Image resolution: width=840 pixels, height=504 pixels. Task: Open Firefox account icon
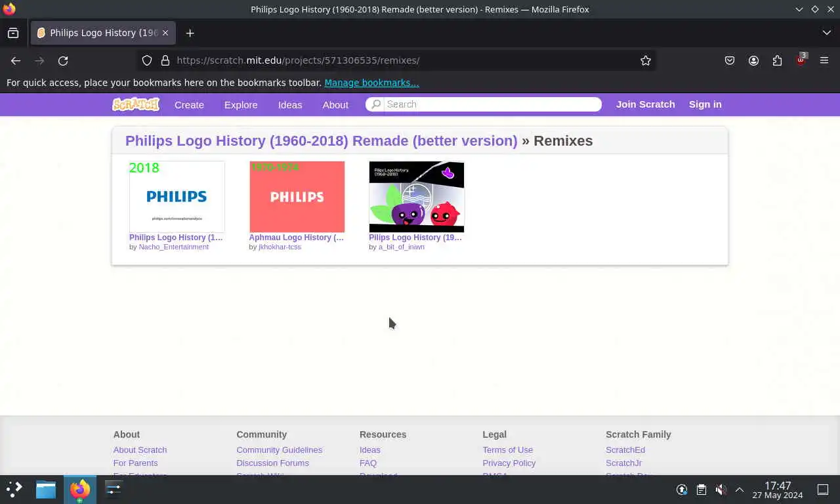point(753,60)
